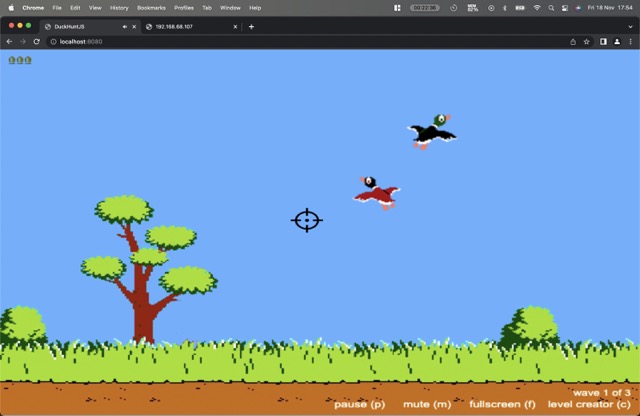Close the DuckHuntJS tab
Image resolution: width=640 pixels, height=416 pixels.
pos(134,27)
